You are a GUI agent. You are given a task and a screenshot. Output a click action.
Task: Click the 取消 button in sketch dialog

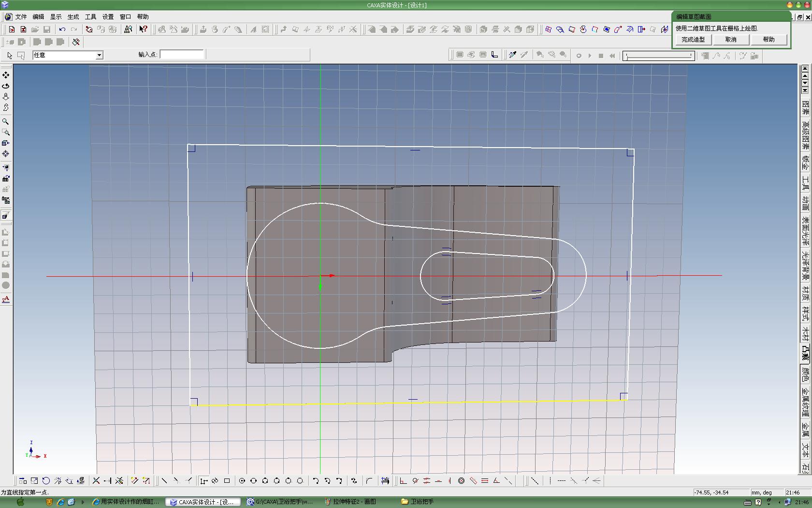click(731, 40)
